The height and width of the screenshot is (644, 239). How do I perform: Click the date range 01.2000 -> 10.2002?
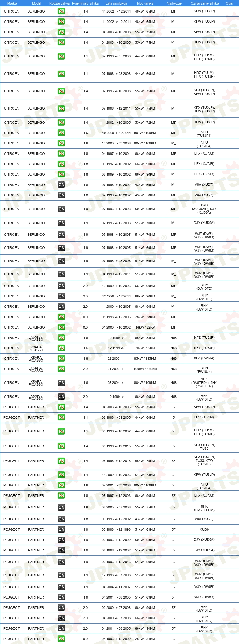pos(116,327)
